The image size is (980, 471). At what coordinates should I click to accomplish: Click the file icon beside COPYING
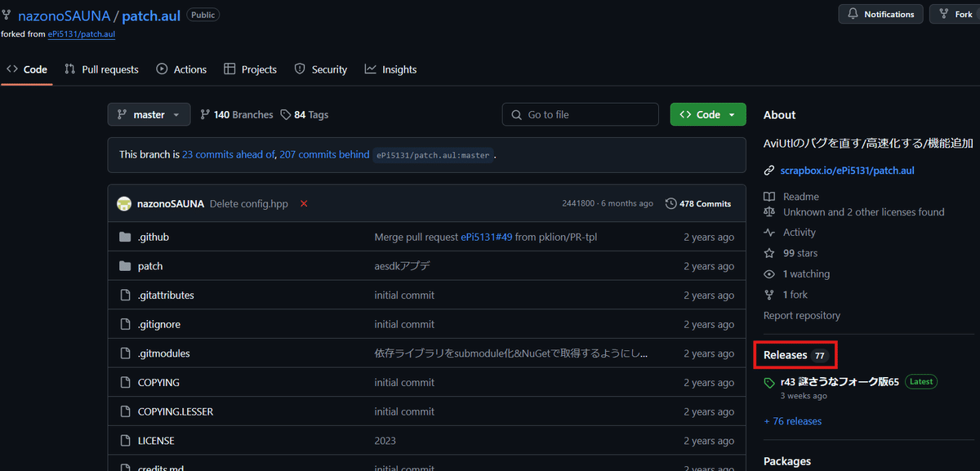125,382
